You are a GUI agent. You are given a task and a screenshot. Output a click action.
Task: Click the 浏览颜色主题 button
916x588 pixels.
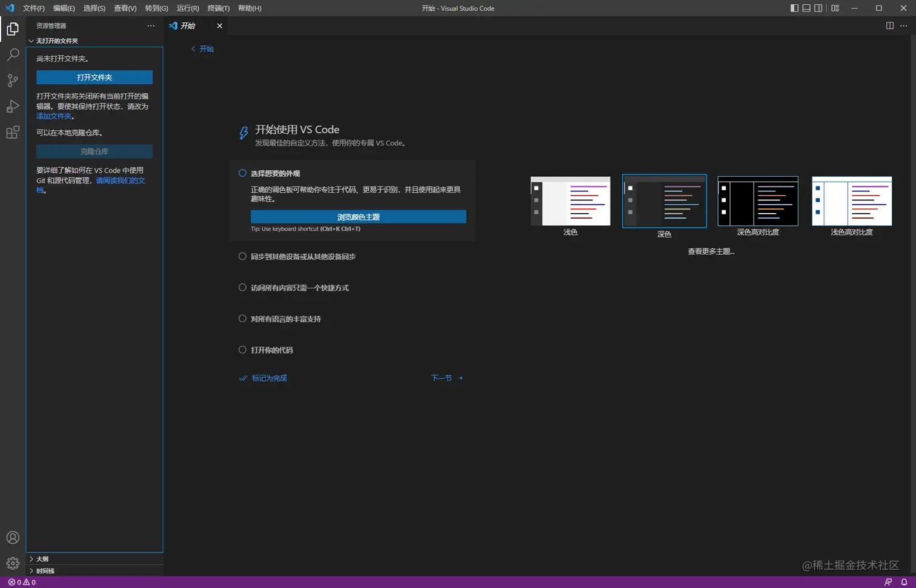coord(359,217)
